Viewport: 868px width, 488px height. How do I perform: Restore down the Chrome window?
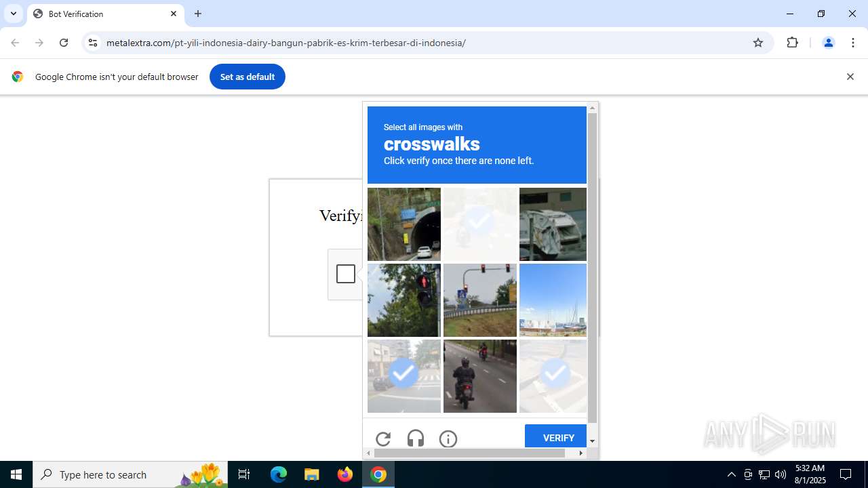(821, 14)
